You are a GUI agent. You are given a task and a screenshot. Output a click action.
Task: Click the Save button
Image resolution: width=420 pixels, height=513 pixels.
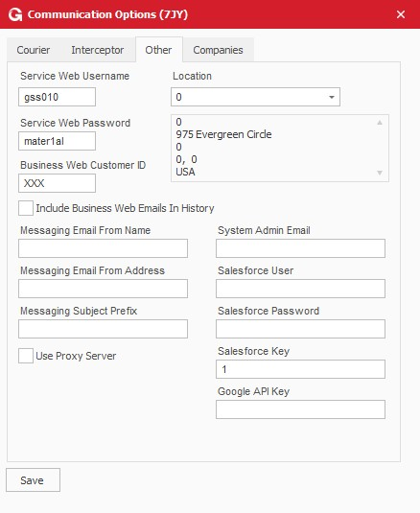[33, 480]
